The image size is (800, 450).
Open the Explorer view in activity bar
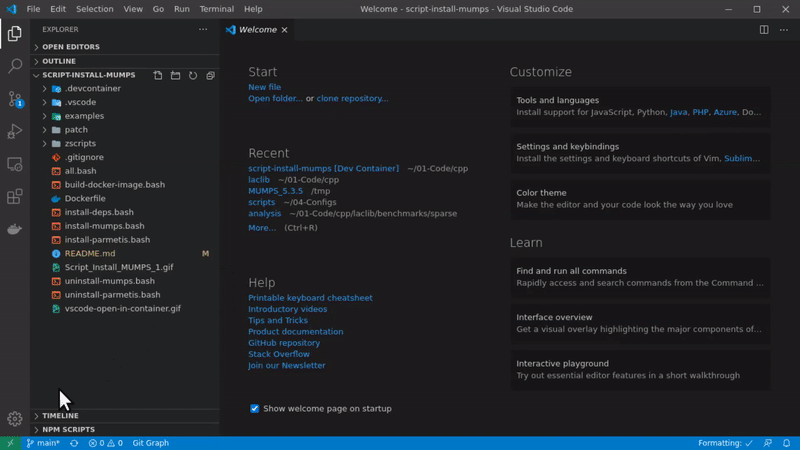[14, 34]
